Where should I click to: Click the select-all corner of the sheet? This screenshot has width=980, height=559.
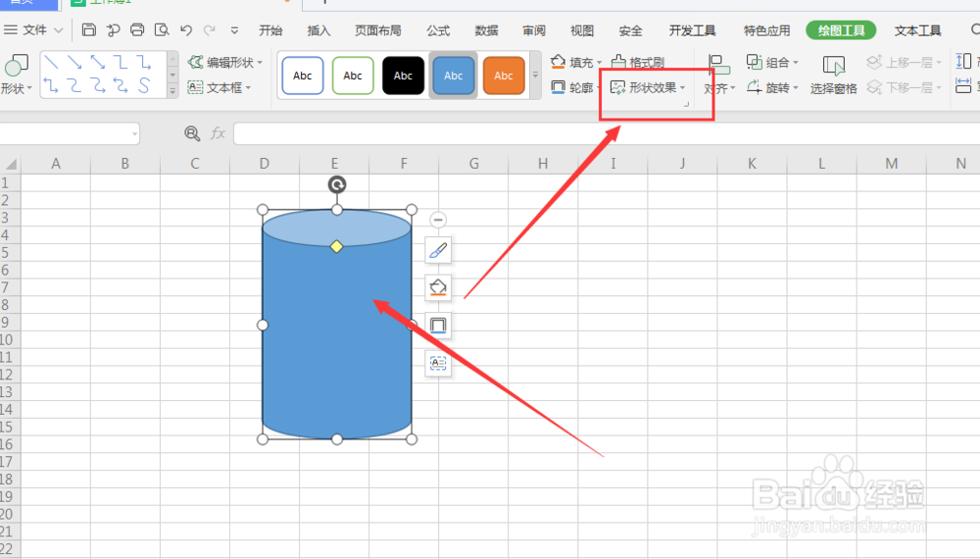(x=10, y=164)
